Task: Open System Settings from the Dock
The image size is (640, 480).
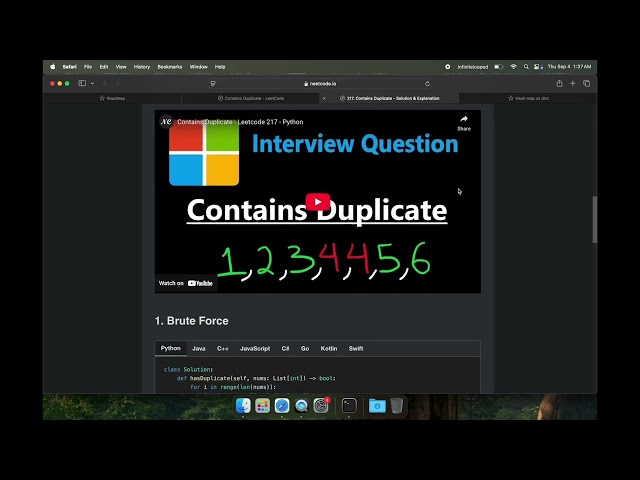Action: coord(321,406)
